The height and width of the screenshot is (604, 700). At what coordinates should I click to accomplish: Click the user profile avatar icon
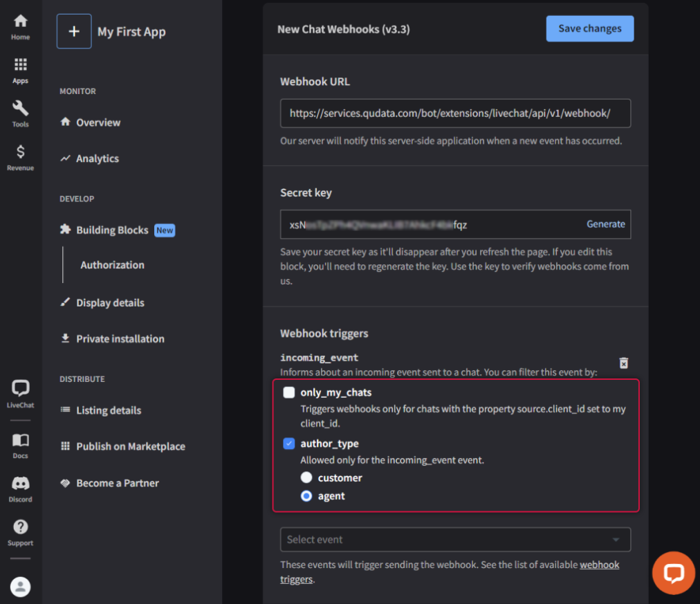(x=21, y=587)
